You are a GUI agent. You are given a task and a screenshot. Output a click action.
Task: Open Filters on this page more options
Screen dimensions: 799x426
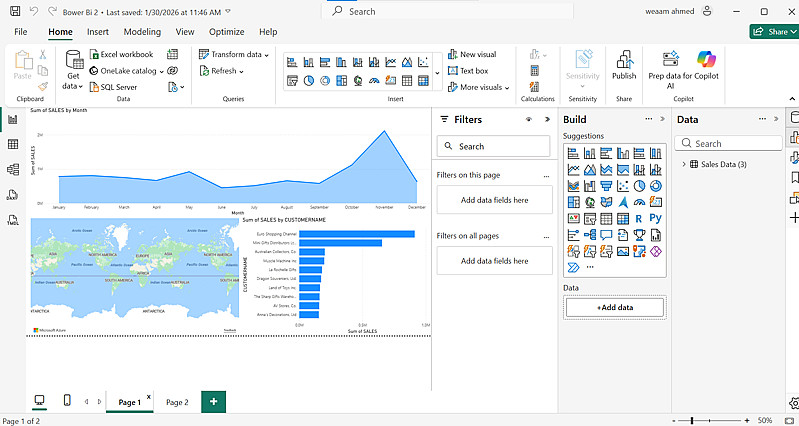[546, 175]
